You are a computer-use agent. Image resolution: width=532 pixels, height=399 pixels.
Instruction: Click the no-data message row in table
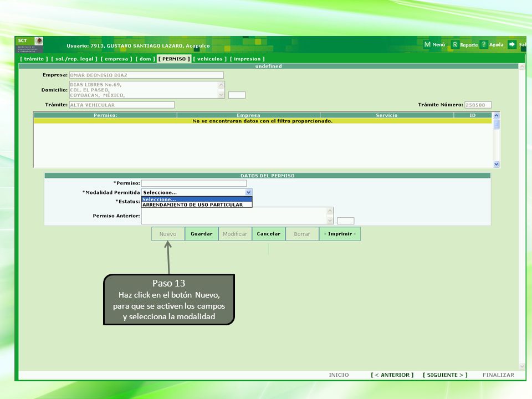coord(263,121)
